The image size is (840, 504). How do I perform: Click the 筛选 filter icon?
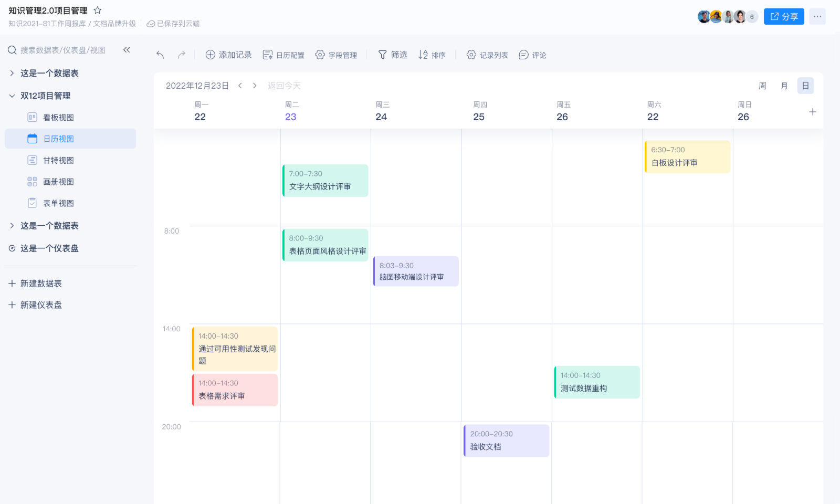tap(383, 55)
